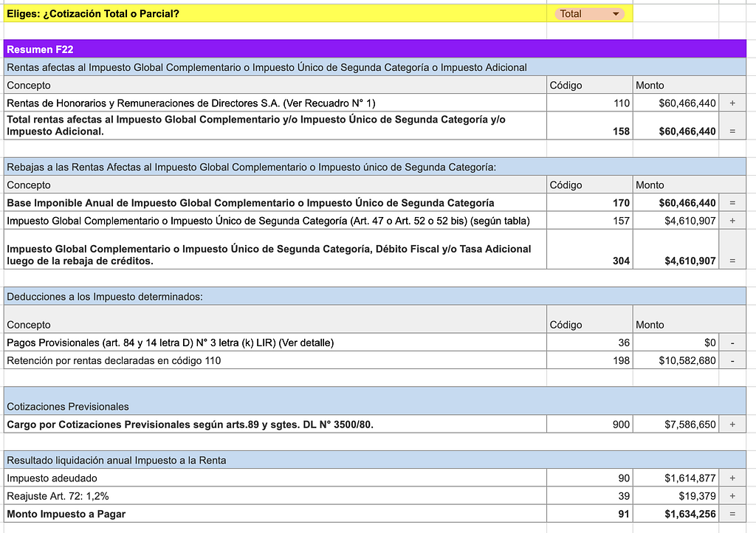Click the plus symbol next to Cotizaciones code 900
The width and height of the screenshot is (756, 533).
[732, 423]
